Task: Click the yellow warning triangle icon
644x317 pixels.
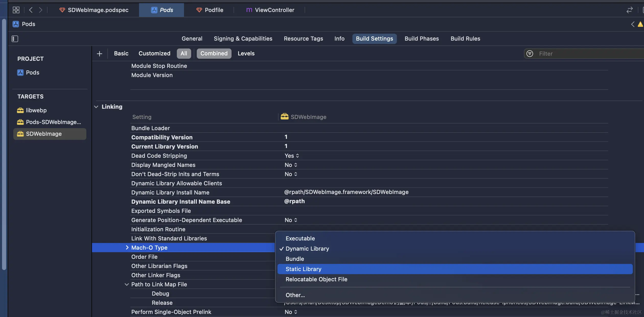Action: (x=640, y=24)
